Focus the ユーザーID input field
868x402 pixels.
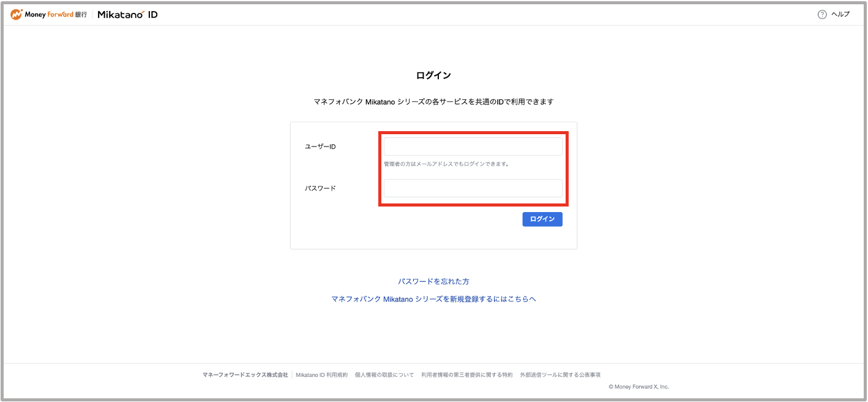[473, 146]
